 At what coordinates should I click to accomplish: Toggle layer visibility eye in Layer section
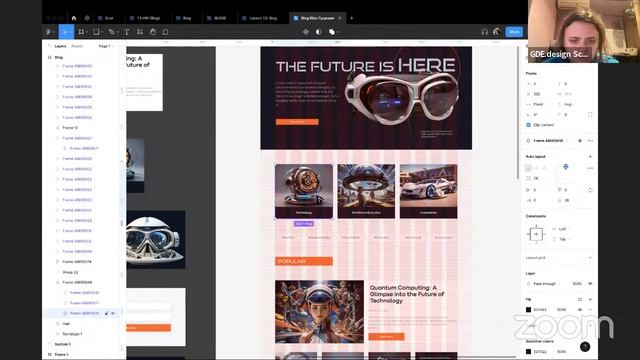tap(590, 284)
